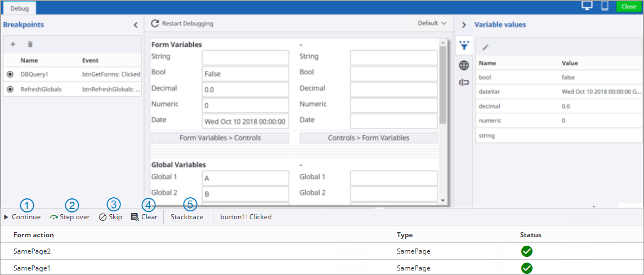The width and height of the screenshot is (644, 275).
Task: Toggle the DBQuery1 breakpoint radio button
Action: coord(10,74)
